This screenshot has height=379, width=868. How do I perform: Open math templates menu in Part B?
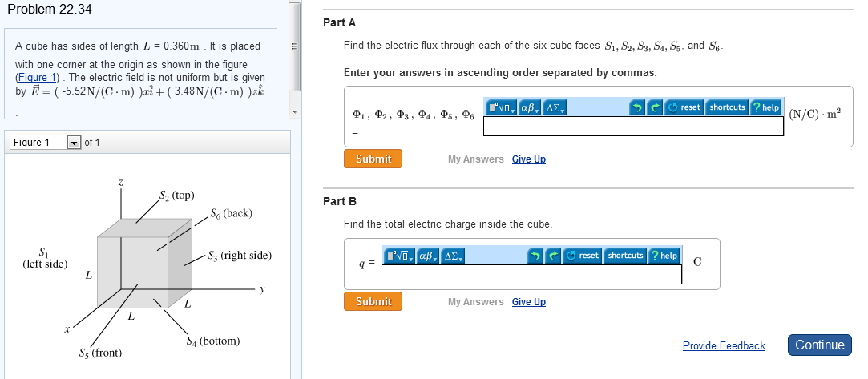[401, 256]
